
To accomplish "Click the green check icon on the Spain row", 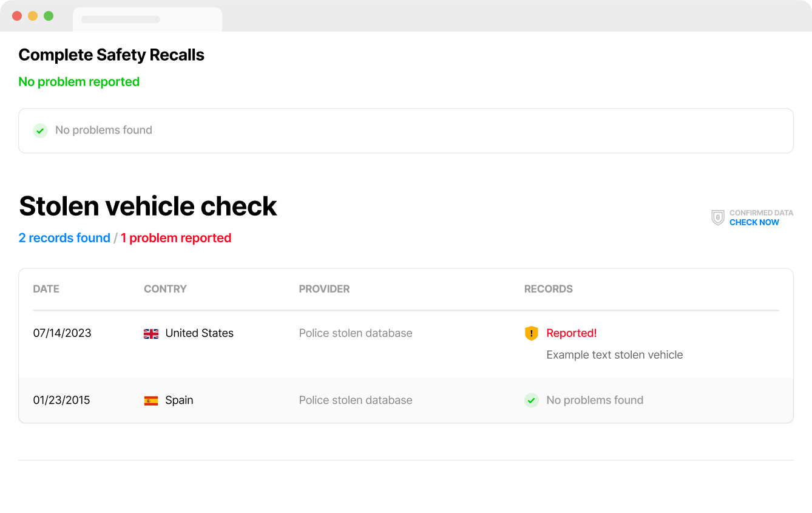I will pyautogui.click(x=532, y=400).
